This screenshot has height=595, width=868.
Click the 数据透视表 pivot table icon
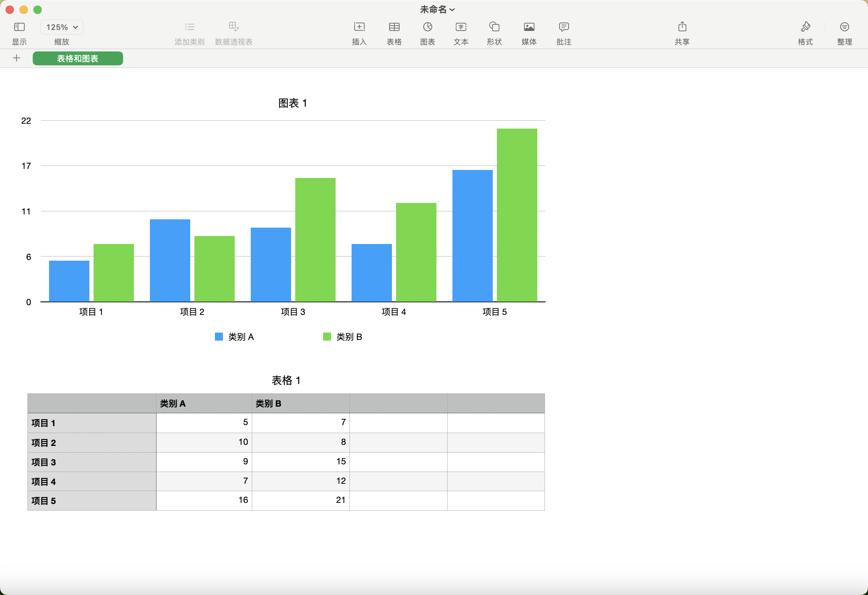click(233, 27)
